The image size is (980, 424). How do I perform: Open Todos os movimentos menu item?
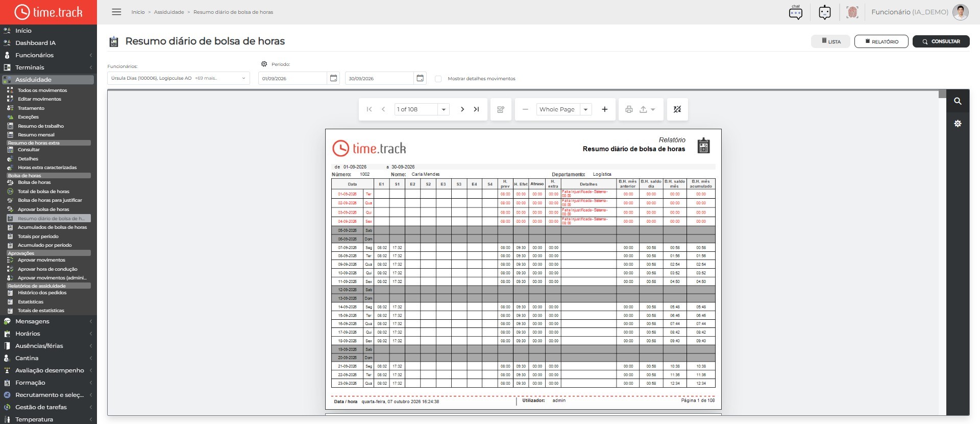pyautogui.click(x=42, y=90)
